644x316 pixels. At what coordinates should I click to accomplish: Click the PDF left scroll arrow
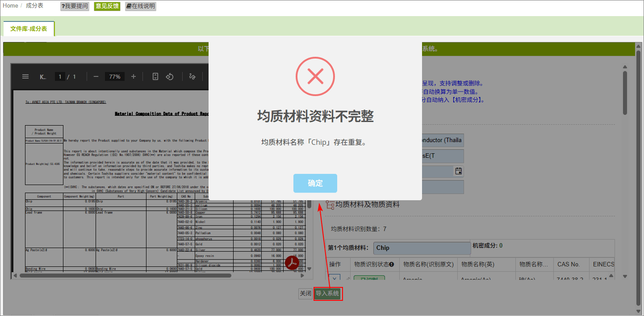pyautogui.click(x=14, y=275)
